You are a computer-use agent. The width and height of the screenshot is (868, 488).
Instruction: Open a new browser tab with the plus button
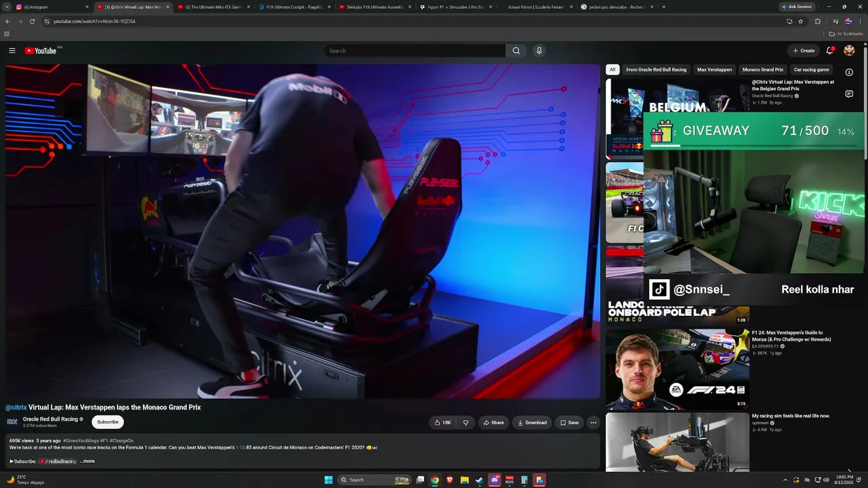coord(663,7)
